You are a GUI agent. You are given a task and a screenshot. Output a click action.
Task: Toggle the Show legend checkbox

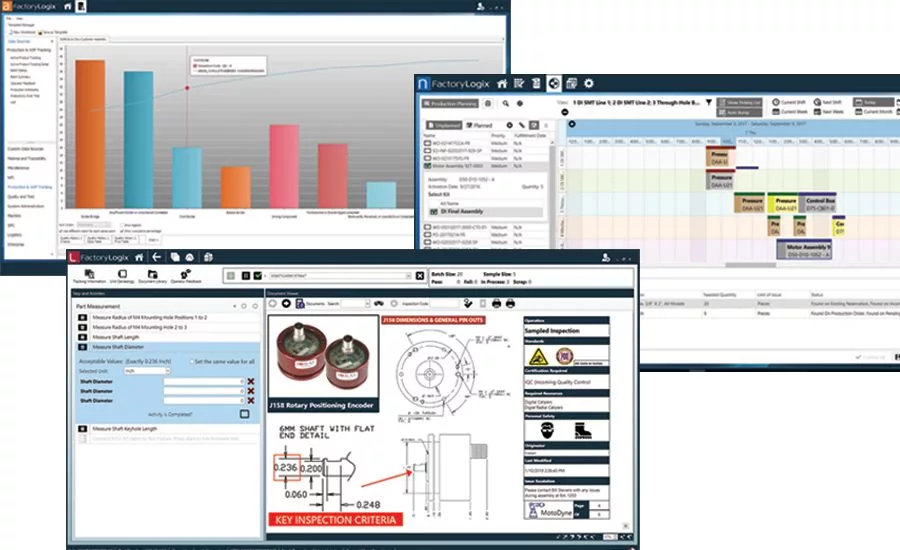click(x=122, y=225)
